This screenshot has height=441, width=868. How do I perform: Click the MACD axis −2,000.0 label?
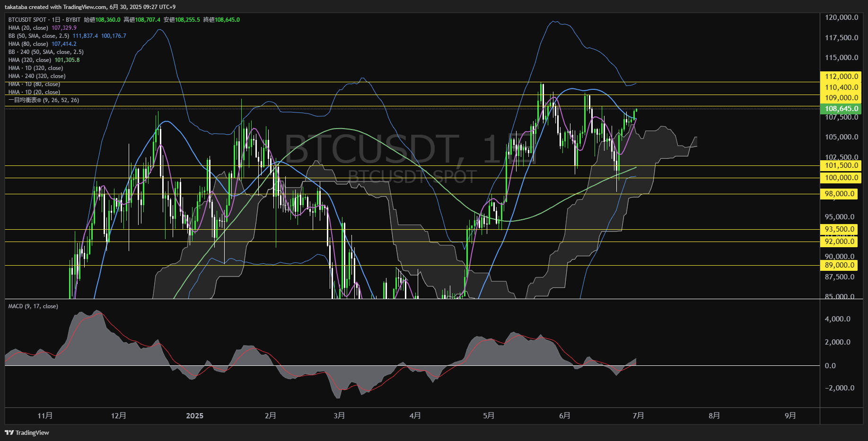[840, 388]
